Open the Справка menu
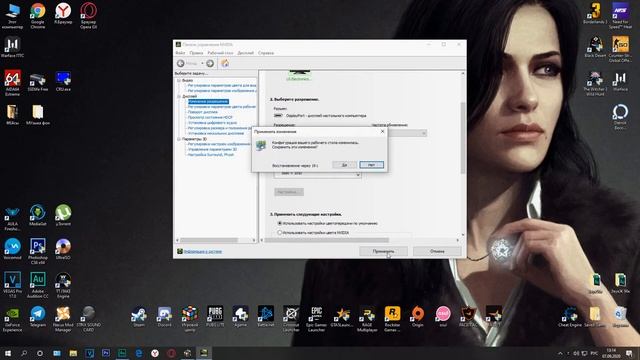 [x=266, y=53]
